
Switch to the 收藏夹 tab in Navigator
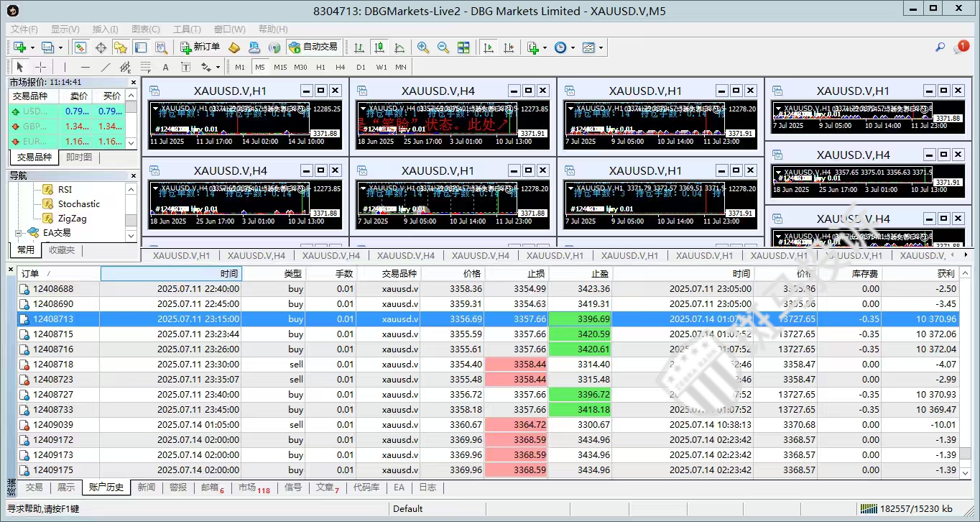coord(62,250)
